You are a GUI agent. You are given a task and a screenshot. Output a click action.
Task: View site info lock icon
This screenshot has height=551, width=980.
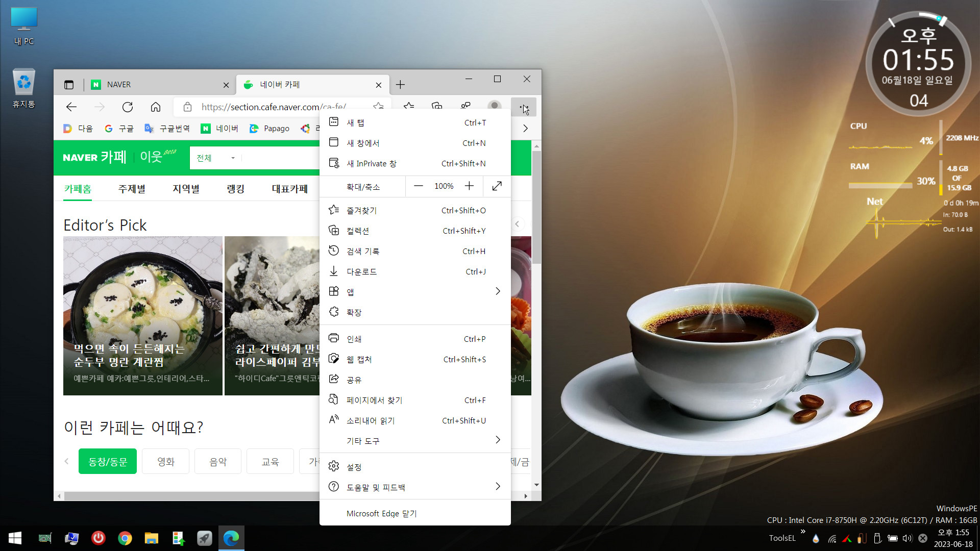pos(188,107)
